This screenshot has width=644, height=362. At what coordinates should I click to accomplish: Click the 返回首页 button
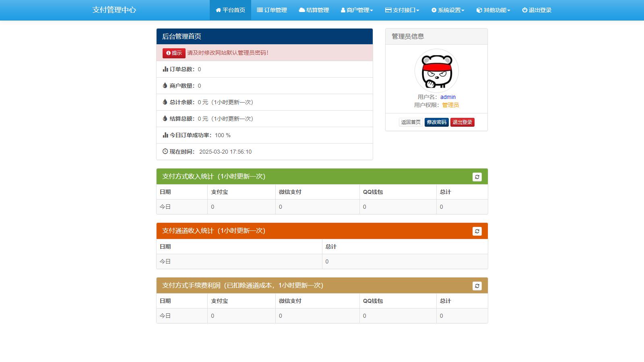coord(410,122)
